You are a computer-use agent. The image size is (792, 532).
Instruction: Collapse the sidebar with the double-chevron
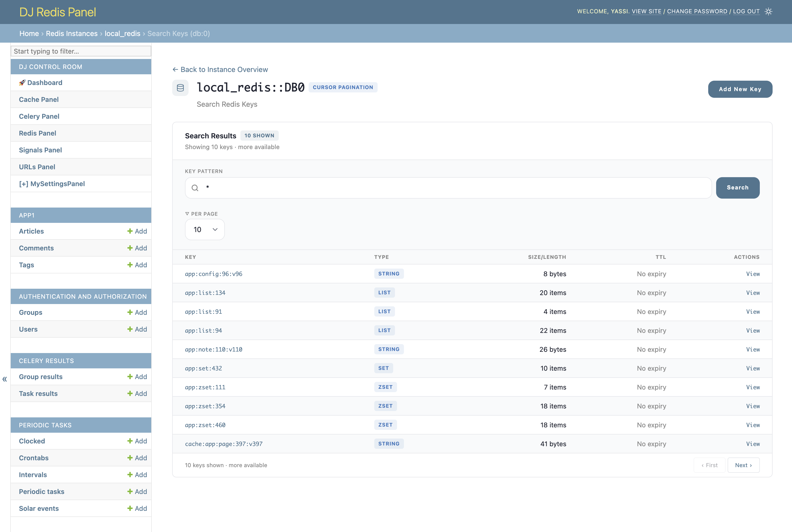[x=4, y=379]
